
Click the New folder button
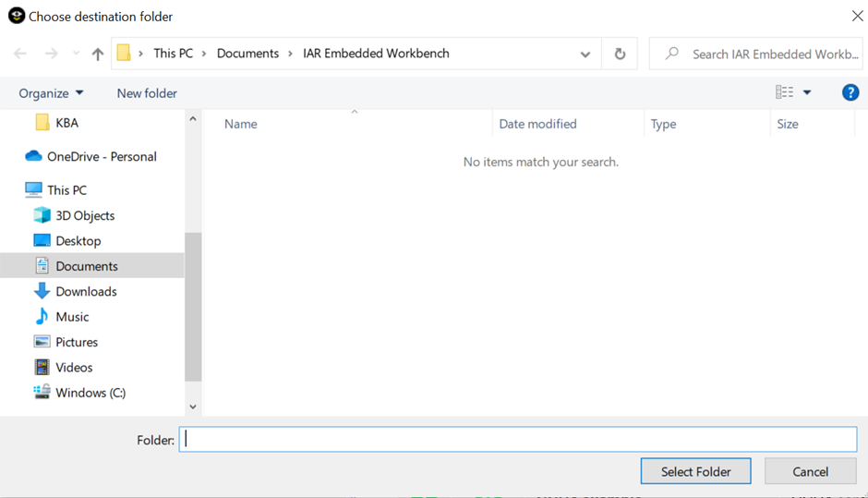(x=147, y=93)
